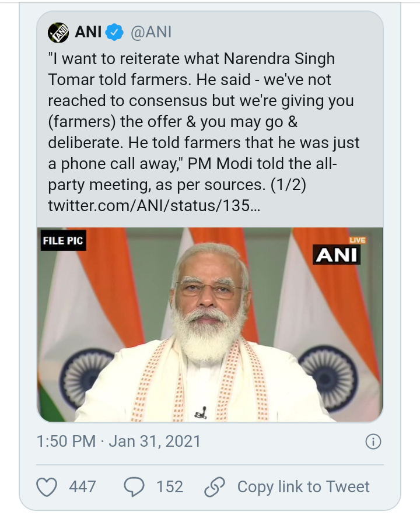Like the tweet with the heart icon
420x515 pixels.
tap(47, 486)
